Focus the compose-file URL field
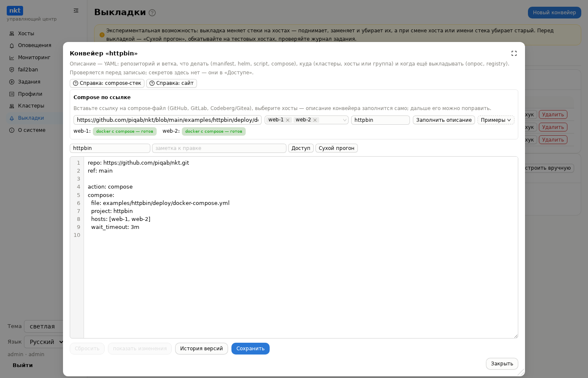 (168, 120)
